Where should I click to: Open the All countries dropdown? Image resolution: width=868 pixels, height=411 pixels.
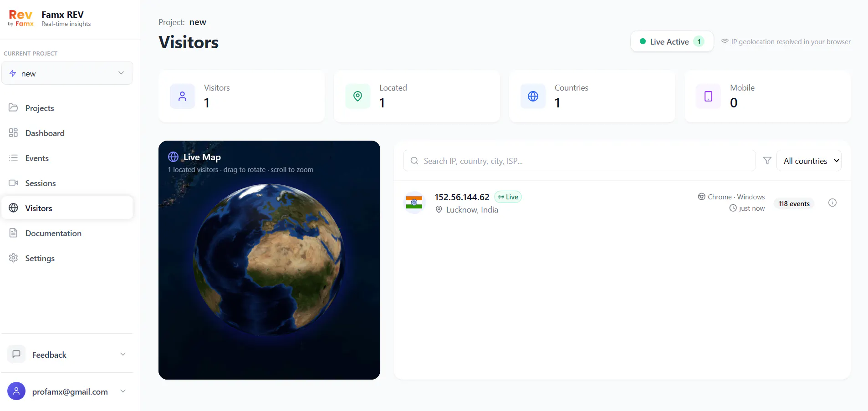pyautogui.click(x=809, y=161)
